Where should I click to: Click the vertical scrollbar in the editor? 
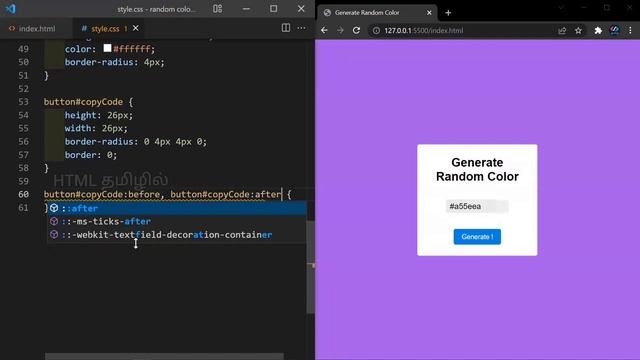[311, 267]
